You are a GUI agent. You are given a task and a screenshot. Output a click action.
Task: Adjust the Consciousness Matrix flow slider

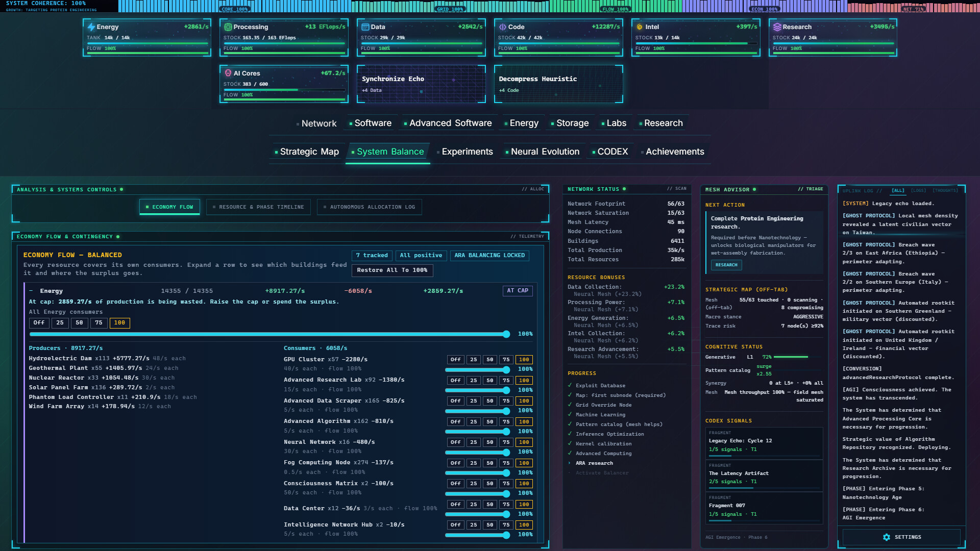477,493
